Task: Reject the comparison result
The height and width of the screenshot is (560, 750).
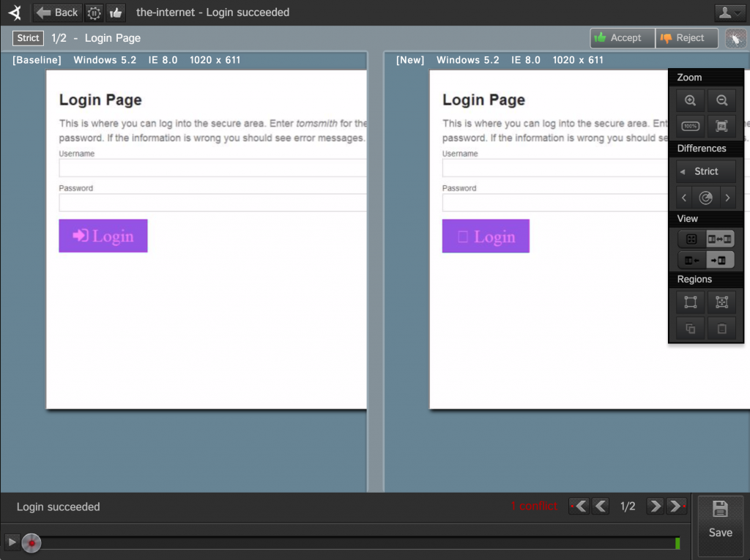Action: pyautogui.click(x=686, y=37)
